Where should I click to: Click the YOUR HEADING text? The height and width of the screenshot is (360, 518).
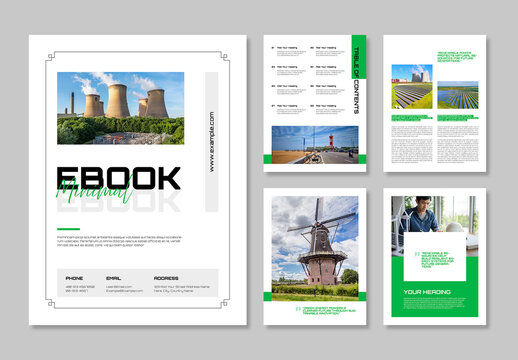427,292
